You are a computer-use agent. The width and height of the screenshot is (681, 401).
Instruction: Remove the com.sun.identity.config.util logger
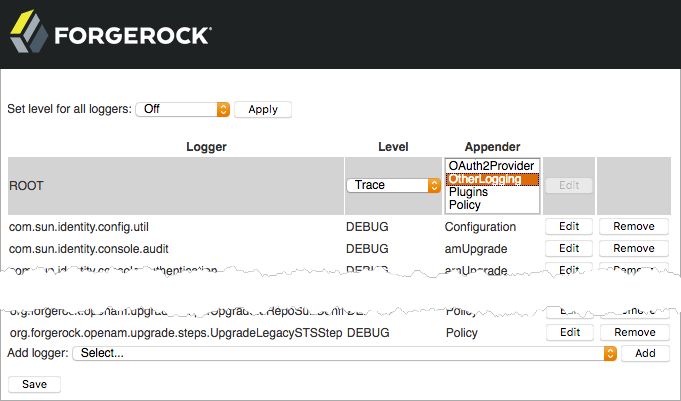[x=634, y=226]
